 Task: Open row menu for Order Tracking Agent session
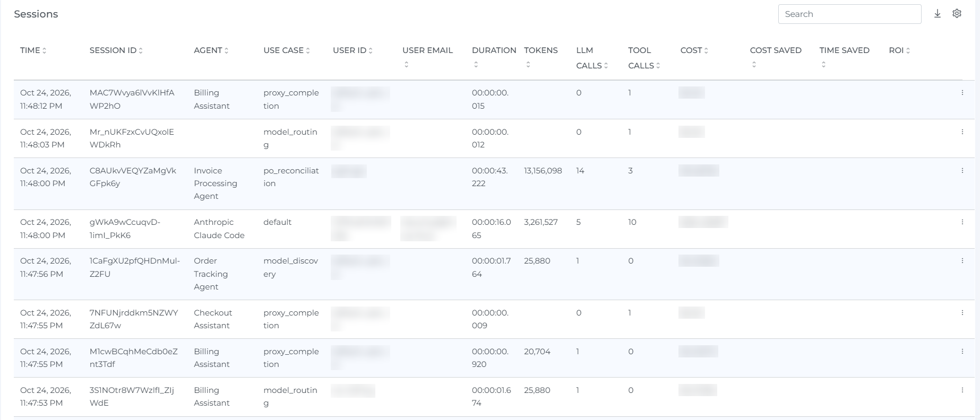962,261
